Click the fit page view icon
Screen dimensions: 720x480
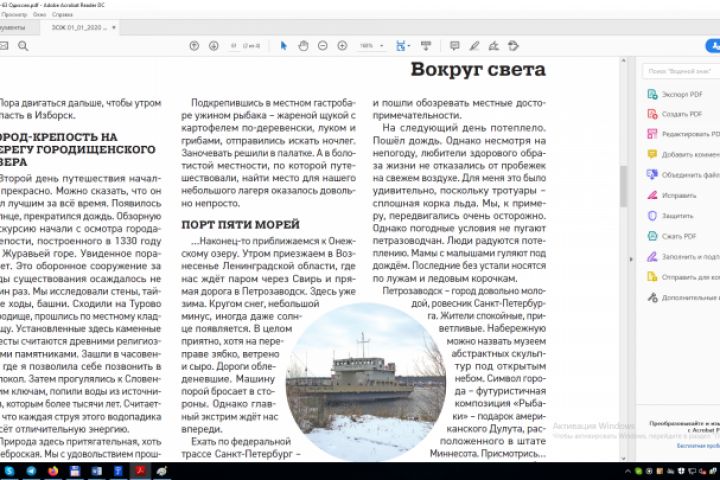tap(400, 46)
